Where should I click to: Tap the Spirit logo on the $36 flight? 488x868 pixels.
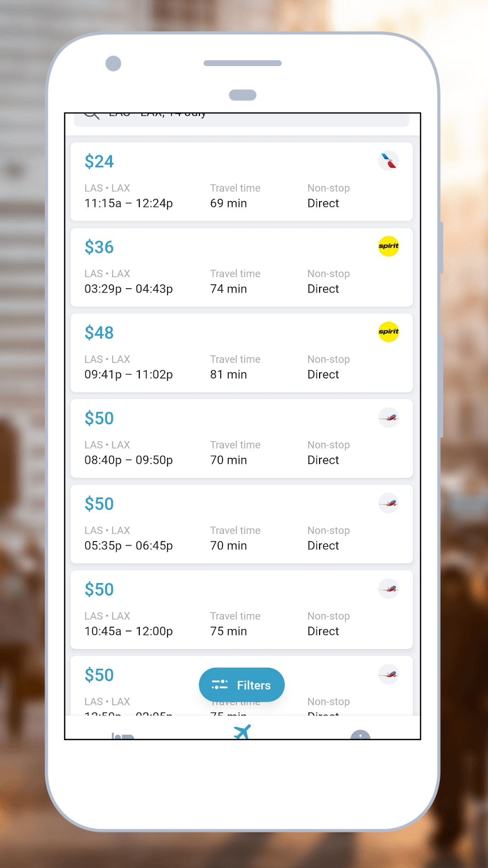(x=388, y=247)
